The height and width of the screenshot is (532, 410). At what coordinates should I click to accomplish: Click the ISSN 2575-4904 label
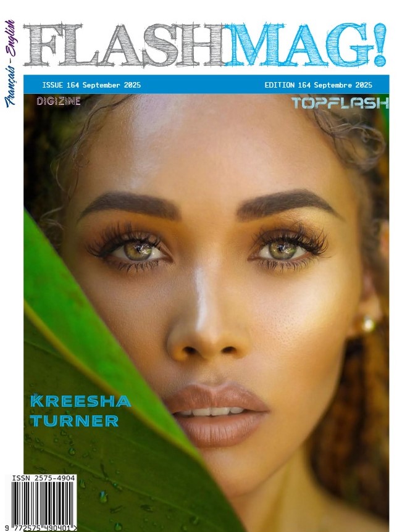(43, 478)
